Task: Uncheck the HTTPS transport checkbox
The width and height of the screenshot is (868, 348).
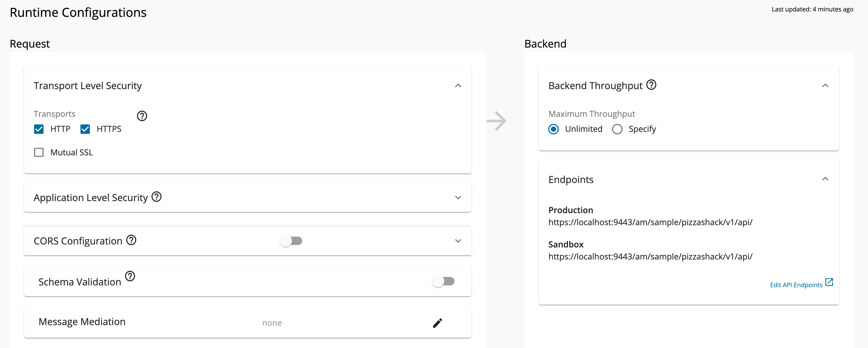Action: (85, 129)
